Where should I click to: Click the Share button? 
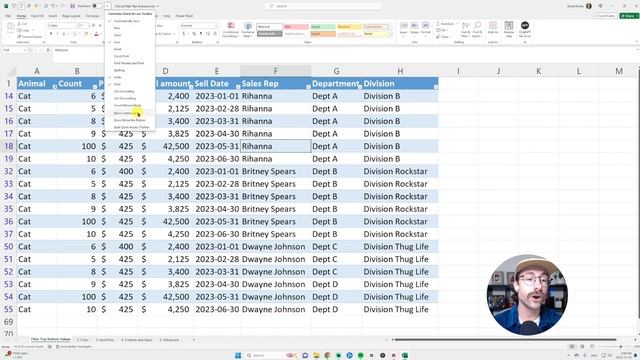click(x=629, y=16)
